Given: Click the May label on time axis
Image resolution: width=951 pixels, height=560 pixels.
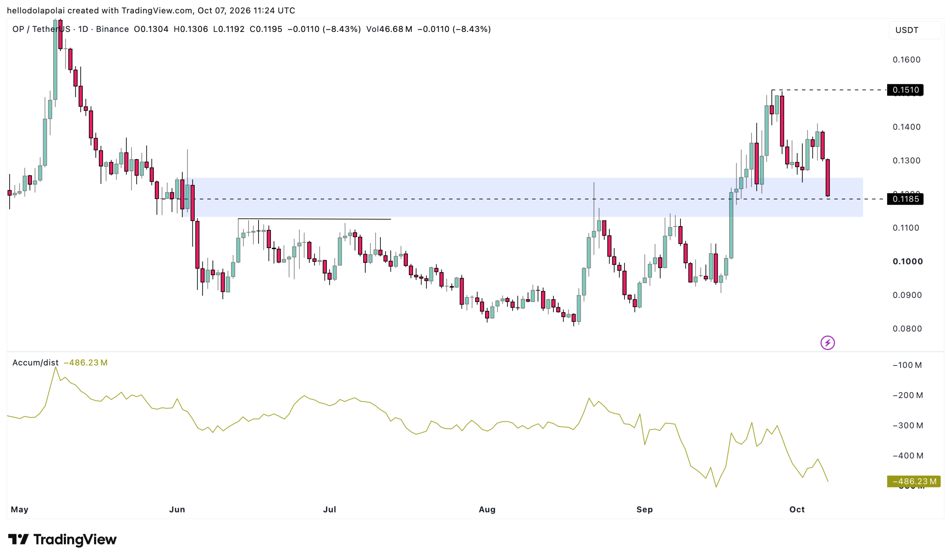Looking at the screenshot, I should pos(20,509).
